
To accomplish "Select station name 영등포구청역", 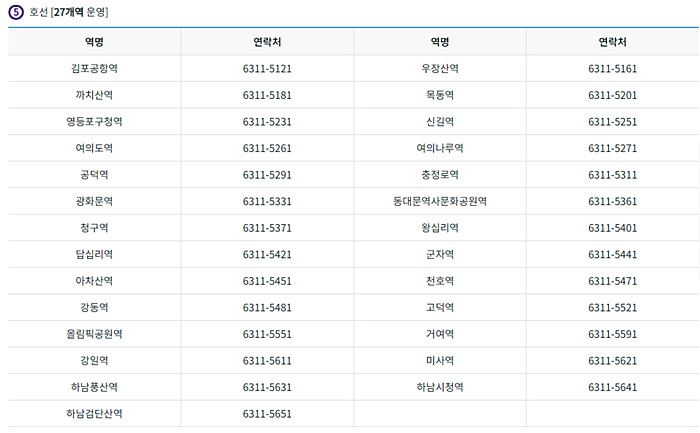I will point(94,121).
